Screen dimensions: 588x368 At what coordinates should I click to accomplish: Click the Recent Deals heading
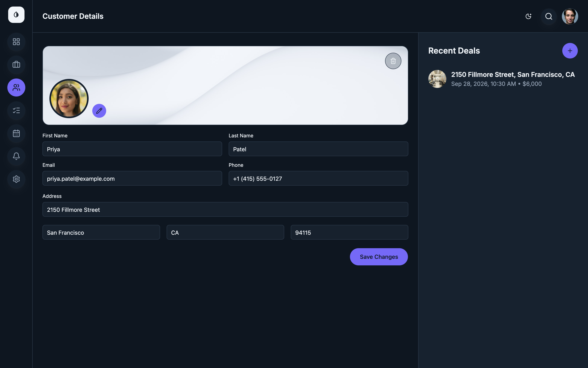[x=454, y=51]
